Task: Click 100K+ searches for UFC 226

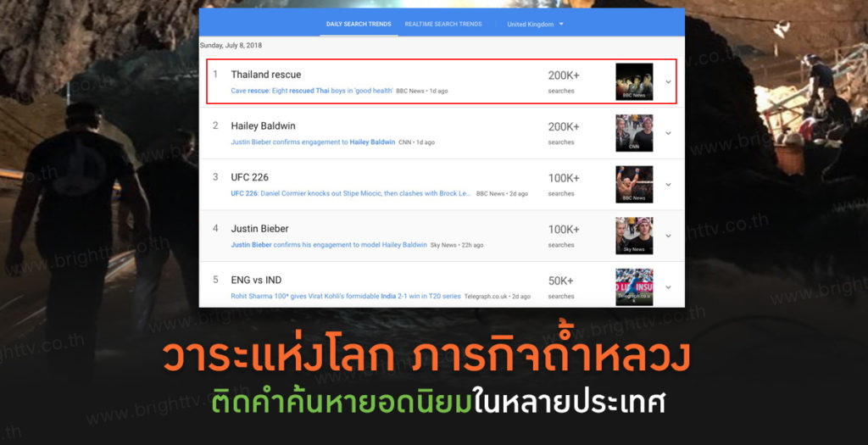Action: [564, 184]
